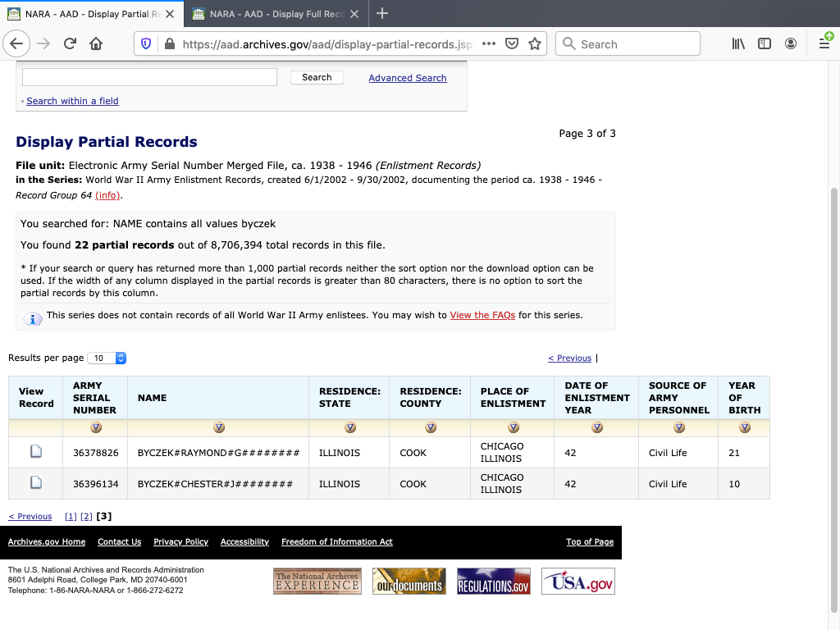Viewport: 840px width, 630px height.
Task: Sort by Year of Birth column
Action: (x=744, y=427)
